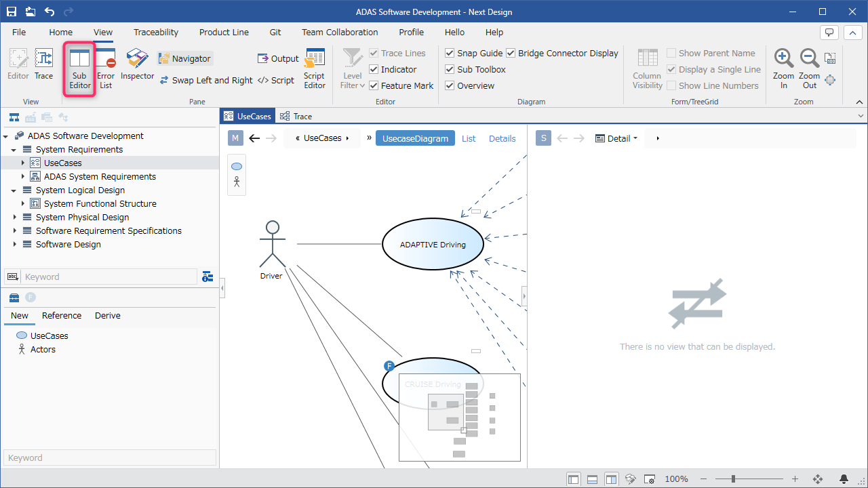Toggle sub editor layout icon in status bar
Image resolution: width=868 pixels, height=488 pixels.
coord(611,479)
